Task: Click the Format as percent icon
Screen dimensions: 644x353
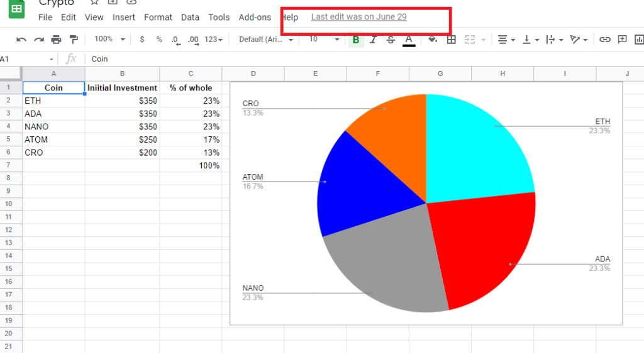Action: point(159,40)
